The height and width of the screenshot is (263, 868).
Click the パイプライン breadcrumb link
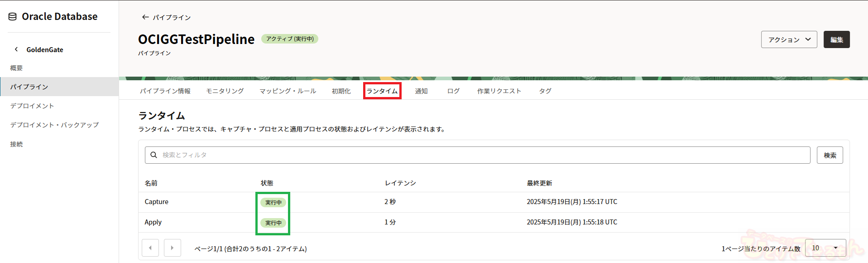pos(172,17)
